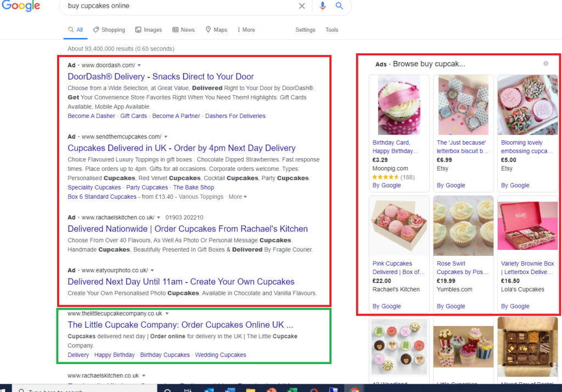Switch to the Images tab
The image size is (562, 392).
click(x=148, y=30)
